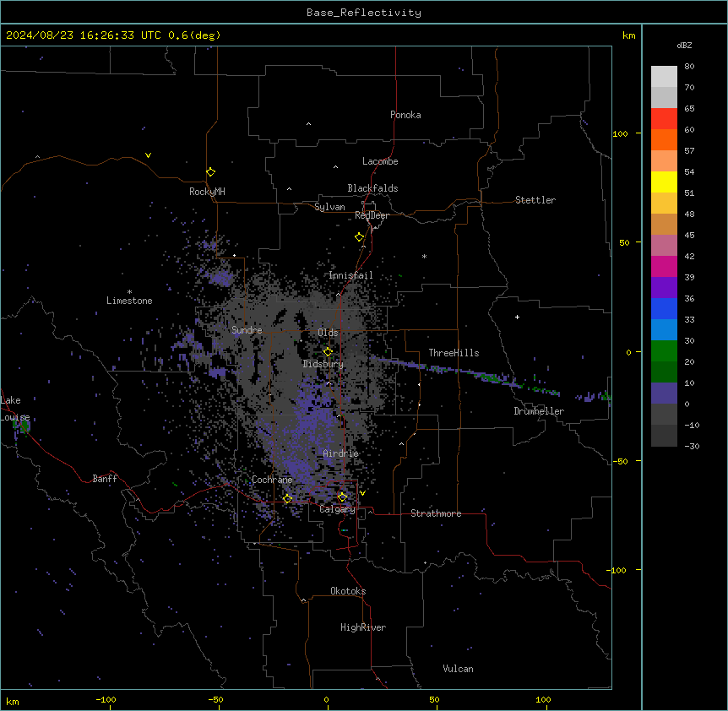Click the Limestone label
728x711 pixels.
(129, 301)
